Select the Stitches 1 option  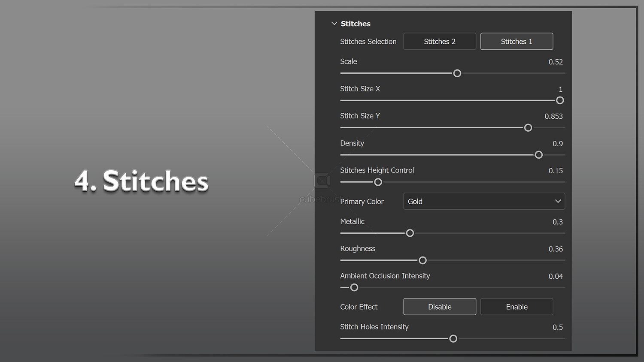tap(516, 41)
